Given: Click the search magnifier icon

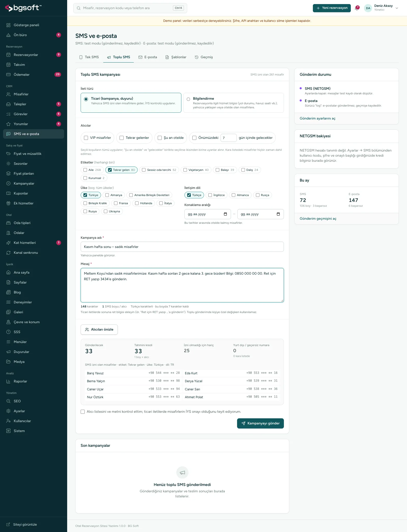Looking at the screenshot, I should tap(79, 8).
